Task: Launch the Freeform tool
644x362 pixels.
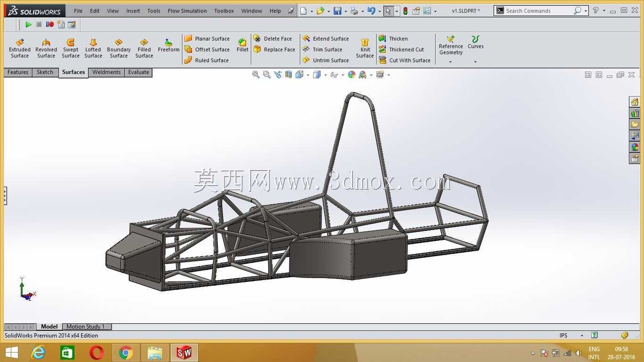Action: (x=168, y=46)
